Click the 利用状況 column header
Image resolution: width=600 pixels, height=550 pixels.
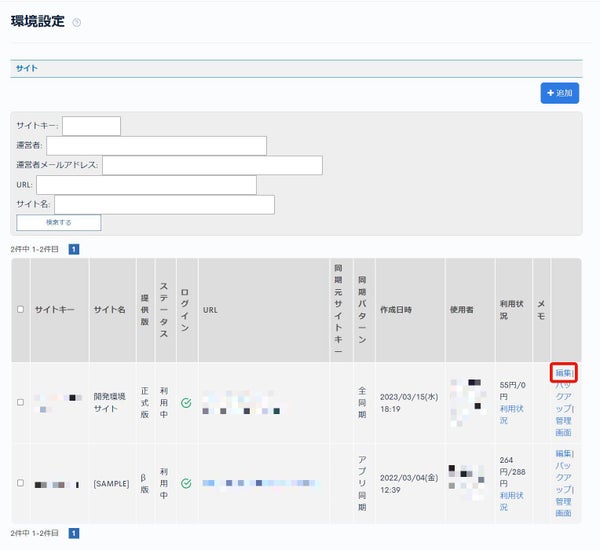coord(512,310)
